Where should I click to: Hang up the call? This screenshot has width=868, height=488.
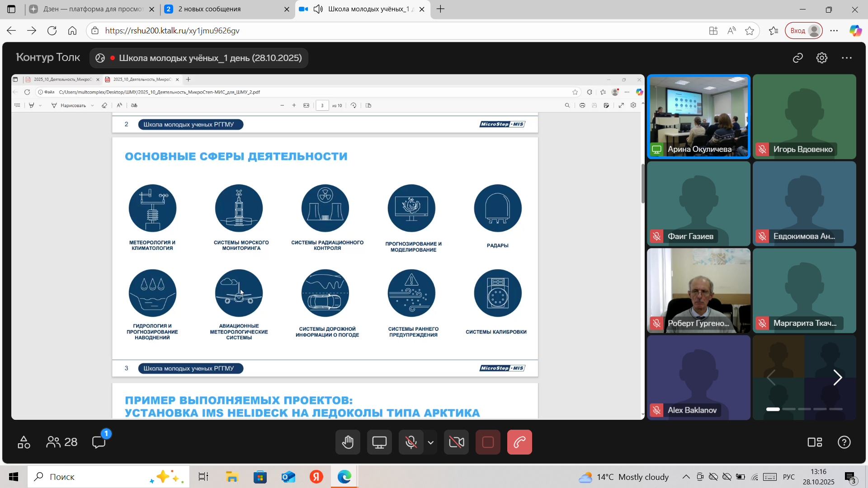pyautogui.click(x=519, y=442)
